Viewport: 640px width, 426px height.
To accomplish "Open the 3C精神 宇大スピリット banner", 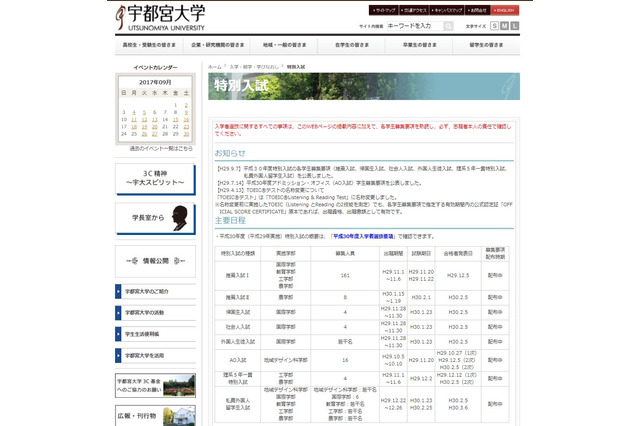I will click(155, 178).
